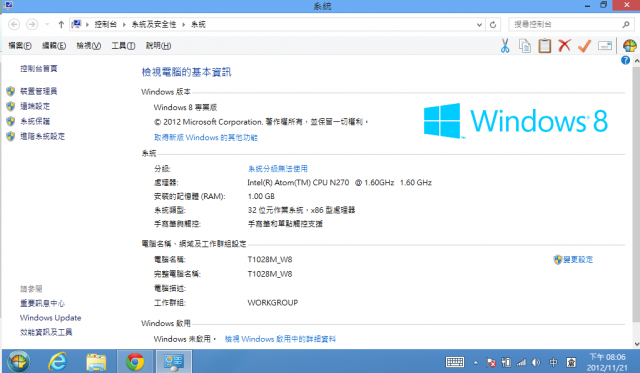Click 變更設定 link
The height and width of the screenshot is (373, 640).
578,260
